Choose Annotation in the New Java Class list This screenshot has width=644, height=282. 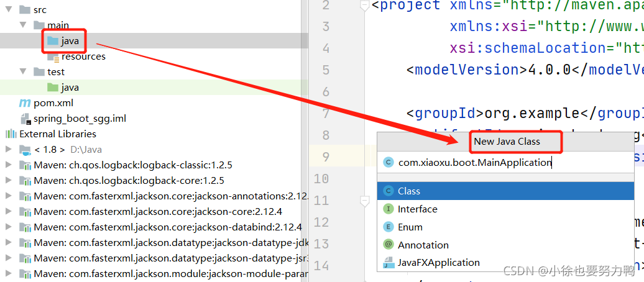(505, 245)
